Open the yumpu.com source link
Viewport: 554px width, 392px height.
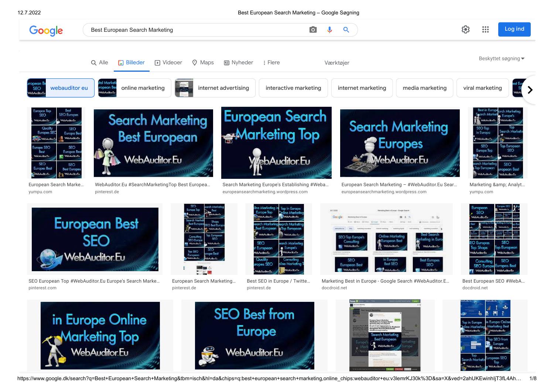click(40, 192)
